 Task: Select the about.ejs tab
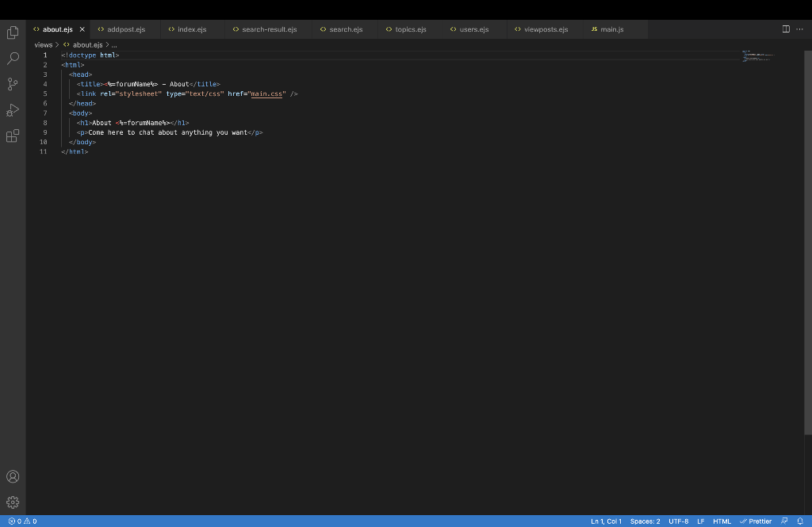tap(57, 29)
